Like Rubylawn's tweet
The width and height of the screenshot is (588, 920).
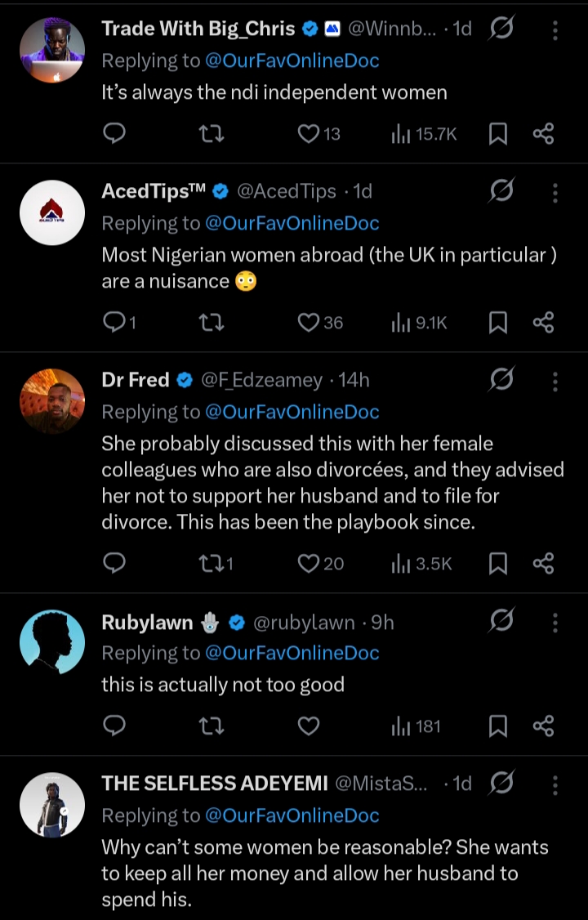309,726
